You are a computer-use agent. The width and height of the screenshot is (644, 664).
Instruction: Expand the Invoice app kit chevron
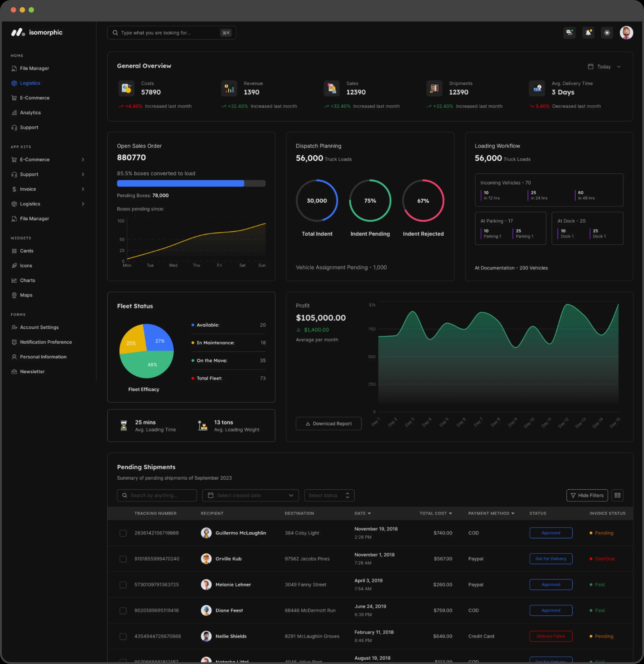coord(83,189)
